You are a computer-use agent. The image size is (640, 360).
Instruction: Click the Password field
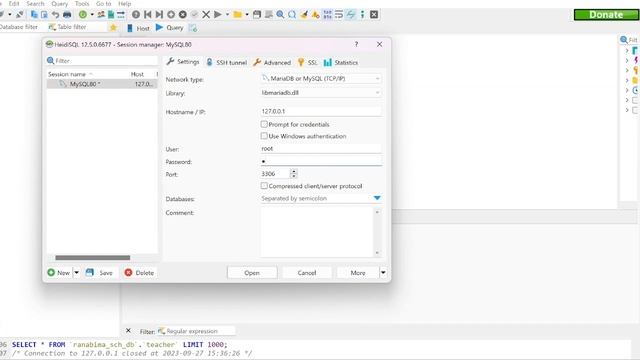click(x=321, y=161)
